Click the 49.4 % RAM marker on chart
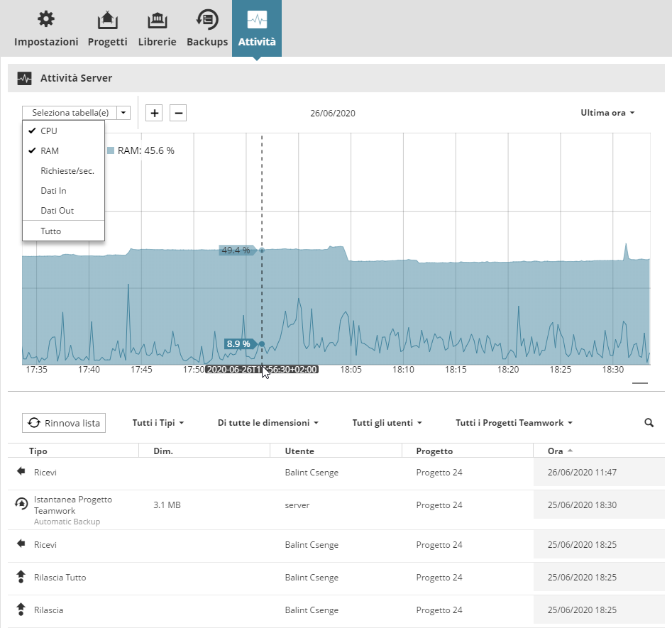The height and width of the screenshot is (628, 672). (236, 250)
